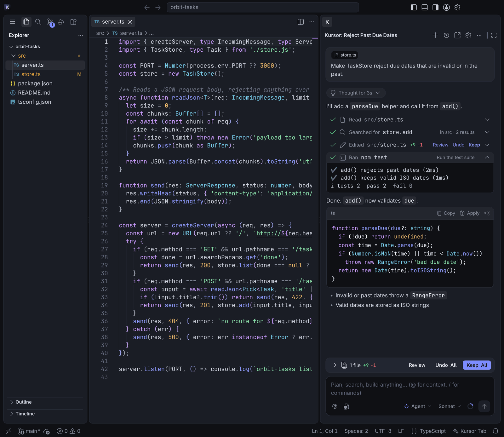Copy the parseDue code block

[446, 213]
